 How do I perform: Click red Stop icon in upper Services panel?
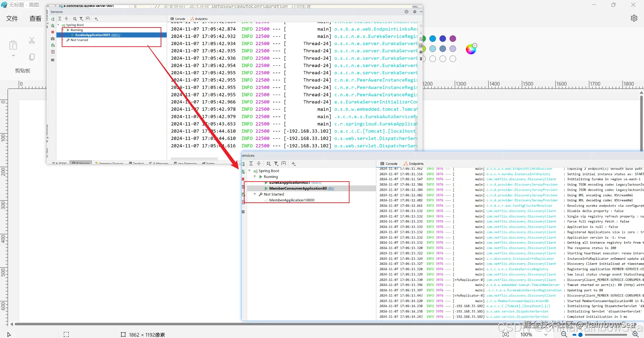pos(53,32)
